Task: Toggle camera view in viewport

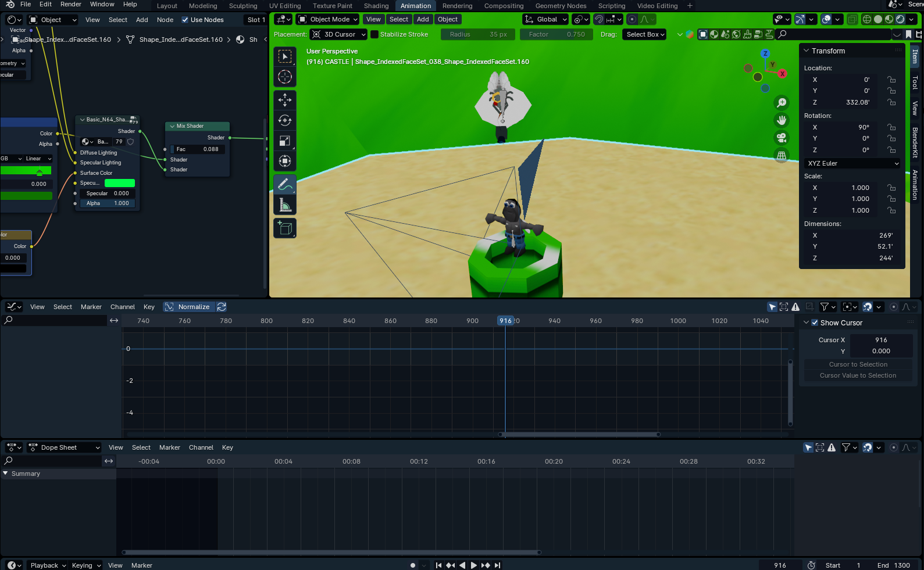Action: click(782, 138)
